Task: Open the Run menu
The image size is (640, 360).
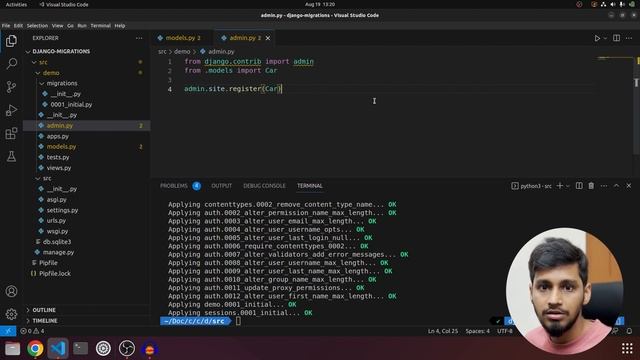Action: 82,26
